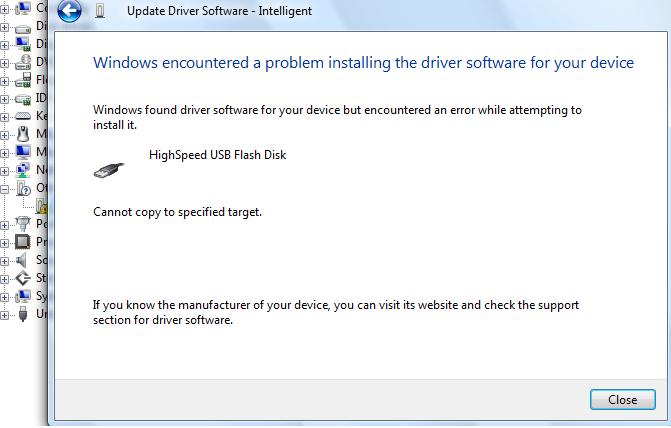Select the Computer category icon in device tree

point(23,9)
